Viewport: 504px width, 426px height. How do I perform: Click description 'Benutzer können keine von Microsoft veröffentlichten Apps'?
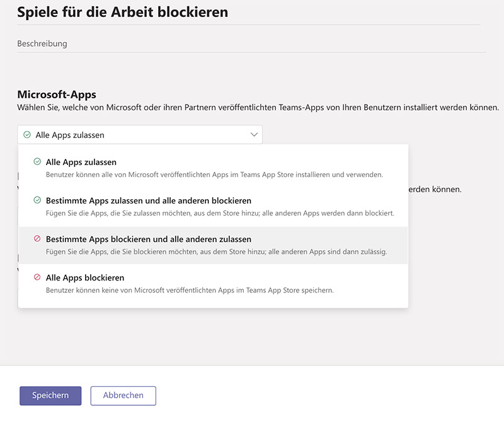click(x=190, y=291)
